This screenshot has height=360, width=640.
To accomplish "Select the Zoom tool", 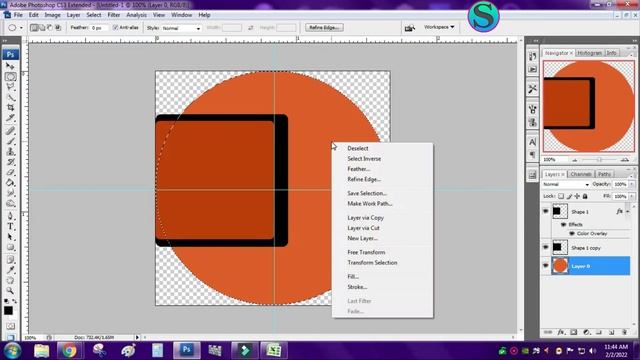I will (10, 291).
